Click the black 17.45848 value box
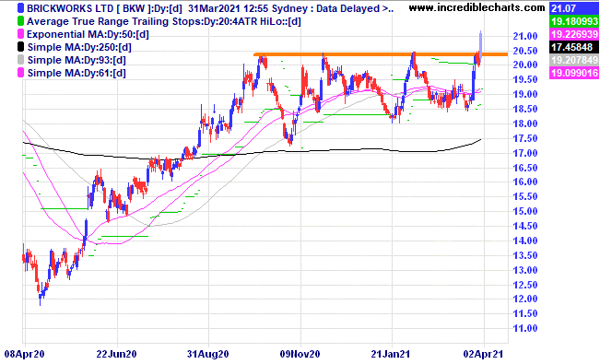Viewport: 600px width, 364px height. [573, 47]
